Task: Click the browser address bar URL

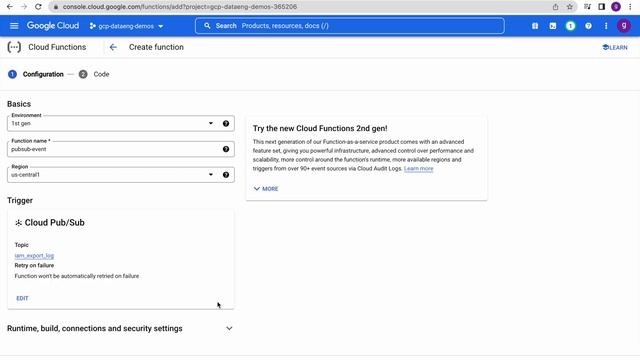Action: (180, 7)
